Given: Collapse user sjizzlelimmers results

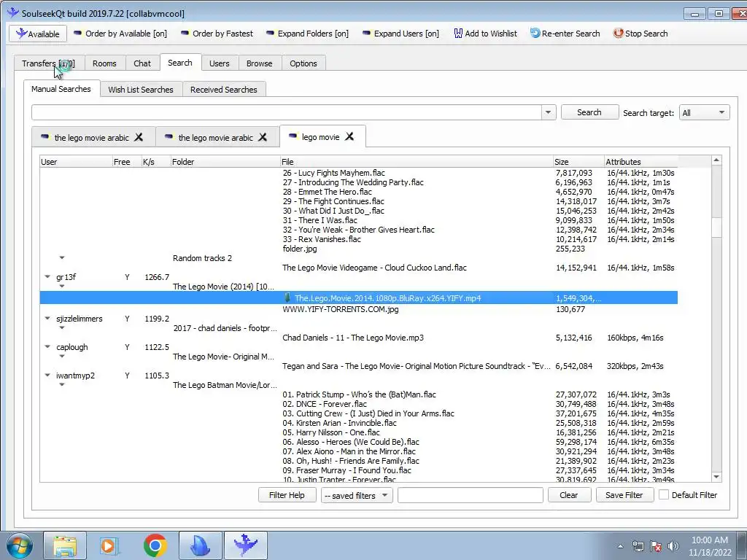Looking at the screenshot, I should coord(47,319).
